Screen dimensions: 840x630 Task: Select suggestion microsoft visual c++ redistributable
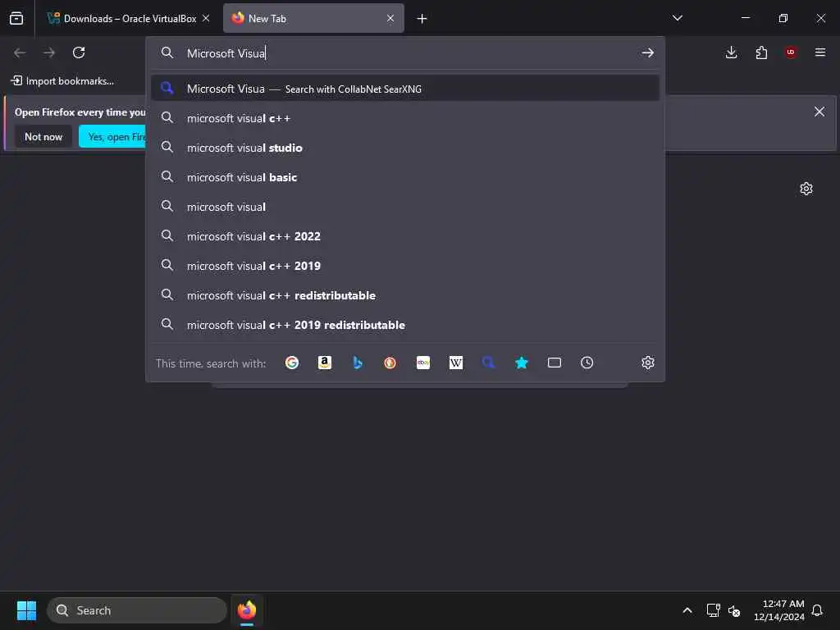405,295
